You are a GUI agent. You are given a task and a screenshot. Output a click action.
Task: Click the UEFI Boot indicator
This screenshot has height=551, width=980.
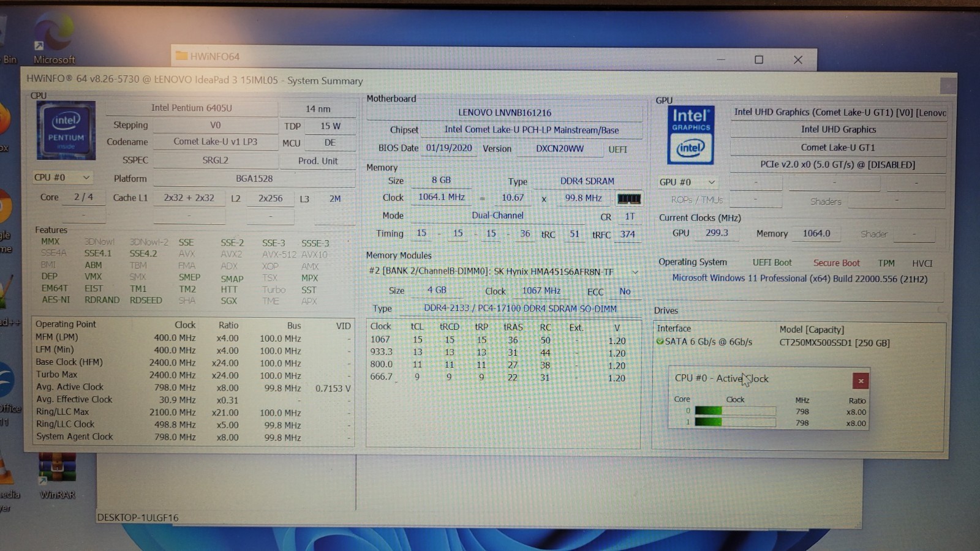pos(772,263)
